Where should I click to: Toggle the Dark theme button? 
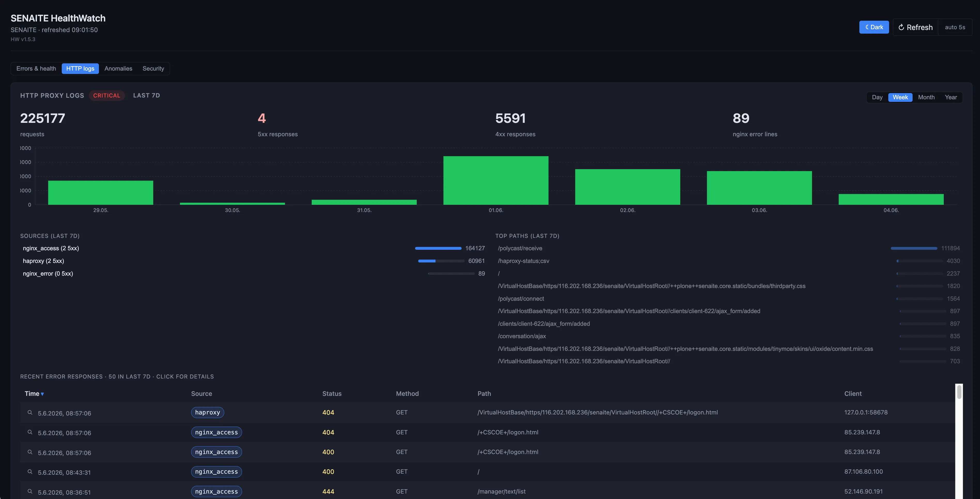coord(874,27)
